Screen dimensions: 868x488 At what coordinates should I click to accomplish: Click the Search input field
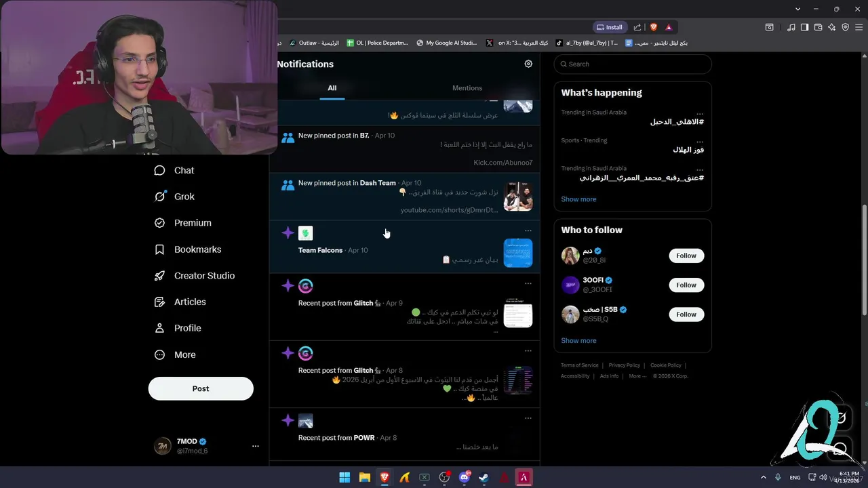633,64
